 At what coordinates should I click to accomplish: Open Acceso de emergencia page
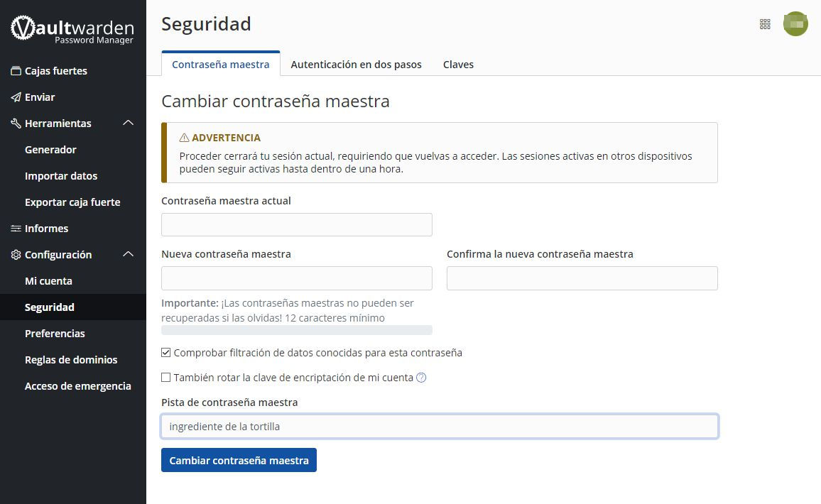78,386
